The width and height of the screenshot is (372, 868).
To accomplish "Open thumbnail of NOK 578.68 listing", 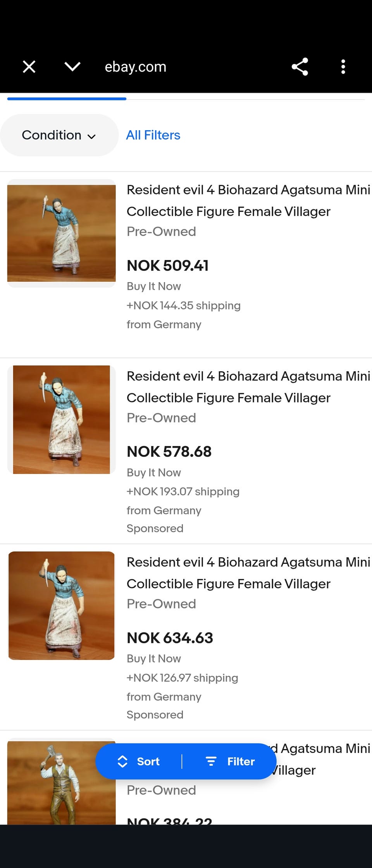I will pos(61,419).
